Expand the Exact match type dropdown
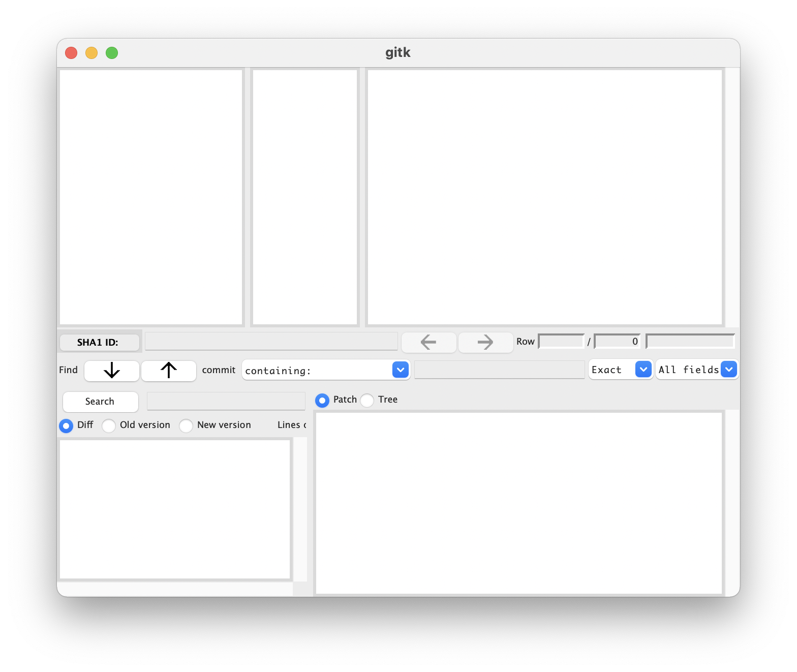This screenshot has height=672, width=797. 643,370
